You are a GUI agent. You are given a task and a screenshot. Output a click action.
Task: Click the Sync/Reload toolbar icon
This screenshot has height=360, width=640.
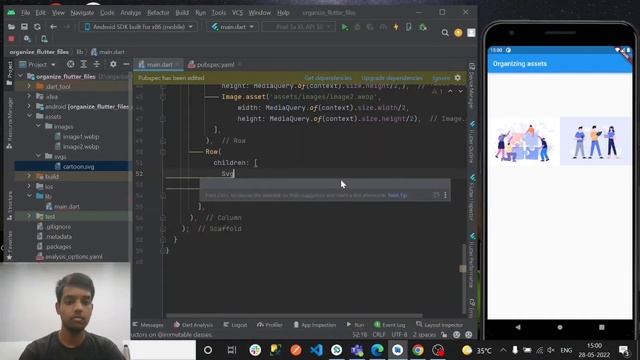pos(37,27)
